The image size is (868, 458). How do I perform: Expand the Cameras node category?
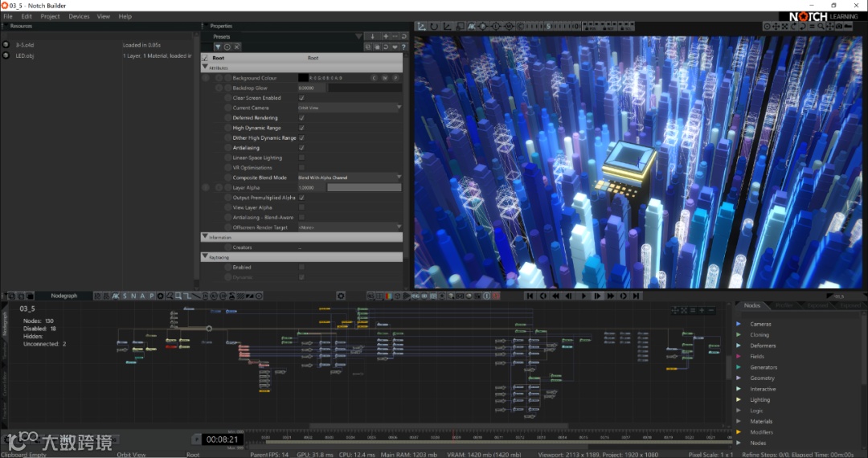pyautogui.click(x=739, y=324)
